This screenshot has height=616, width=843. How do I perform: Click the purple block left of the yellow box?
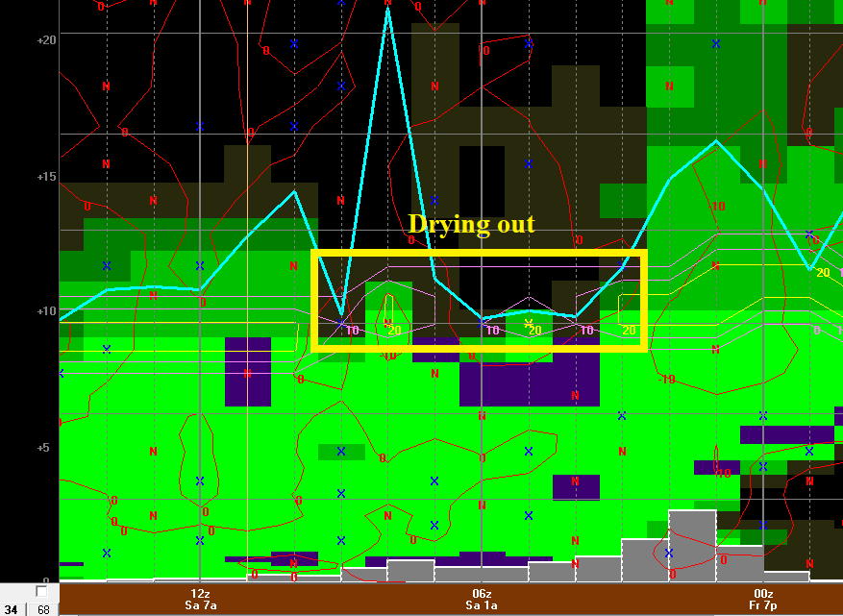click(x=247, y=370)
